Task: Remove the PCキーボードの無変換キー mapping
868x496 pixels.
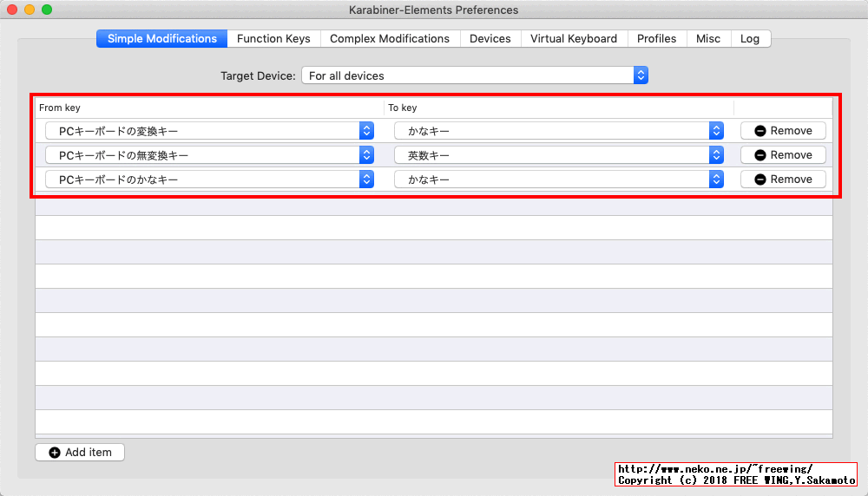Action: (x=783, y=155)
